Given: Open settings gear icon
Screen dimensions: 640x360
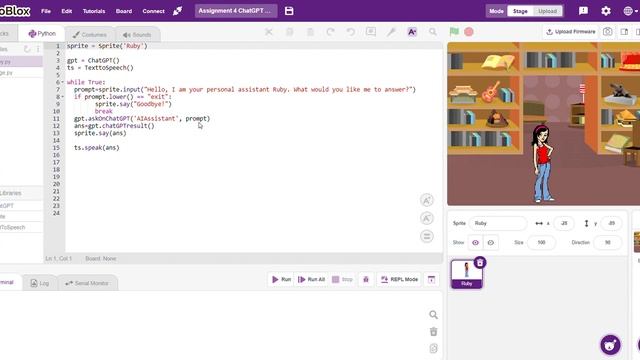Looking at the screenshot, I should [606, 11].
